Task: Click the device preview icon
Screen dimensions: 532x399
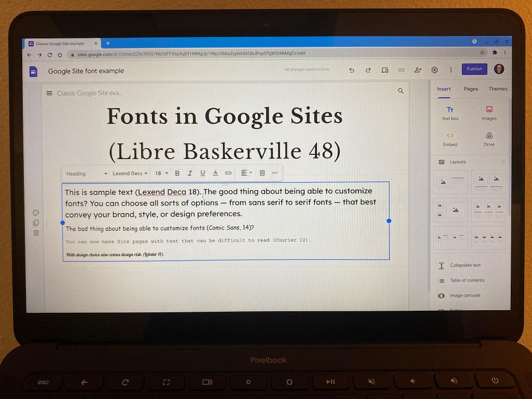Action: (x=384, y=69)
